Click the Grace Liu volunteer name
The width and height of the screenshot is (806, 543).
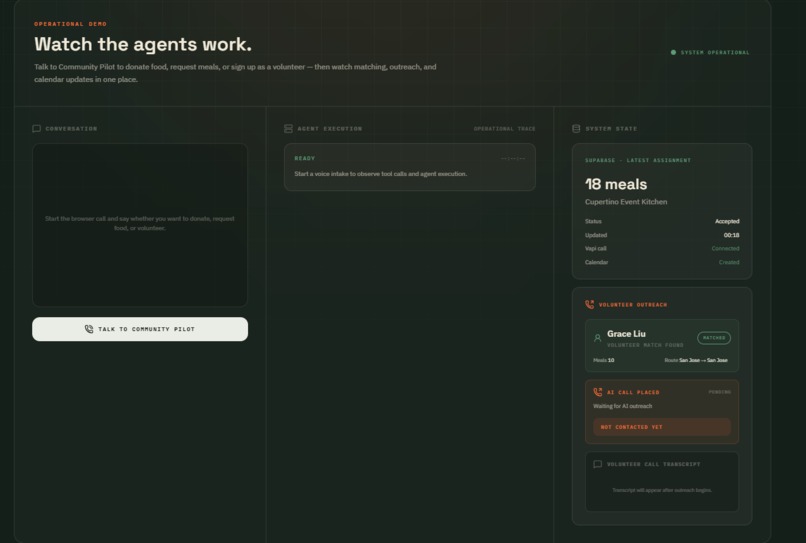point(626,334)
